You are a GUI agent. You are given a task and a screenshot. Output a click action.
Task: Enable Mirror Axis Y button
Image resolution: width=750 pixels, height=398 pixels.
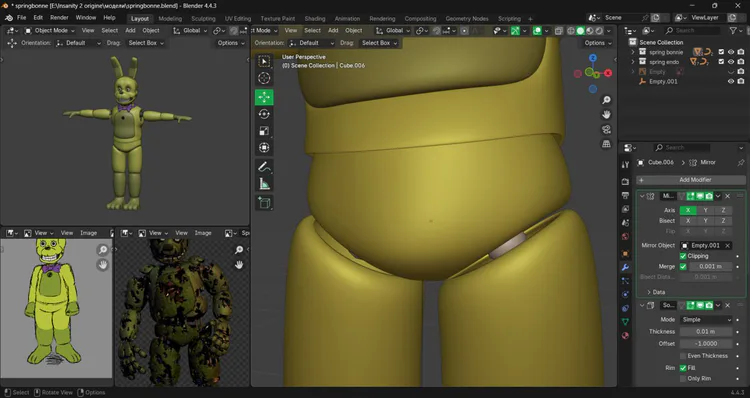click(706, 210)
